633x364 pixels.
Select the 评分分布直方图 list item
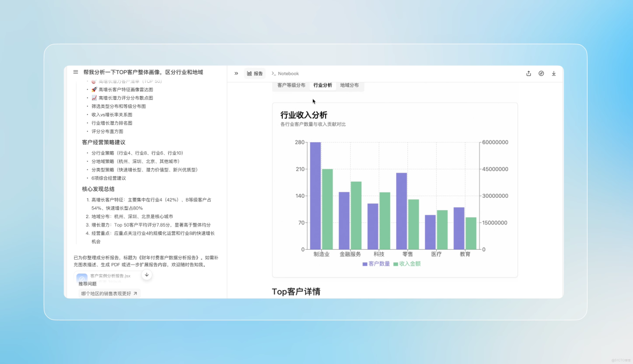click(109, 131)
